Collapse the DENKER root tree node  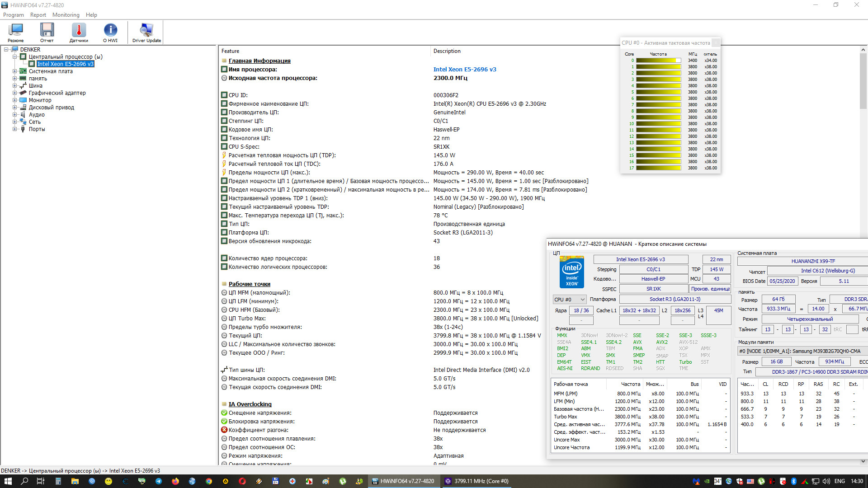(x=6, y=50)
